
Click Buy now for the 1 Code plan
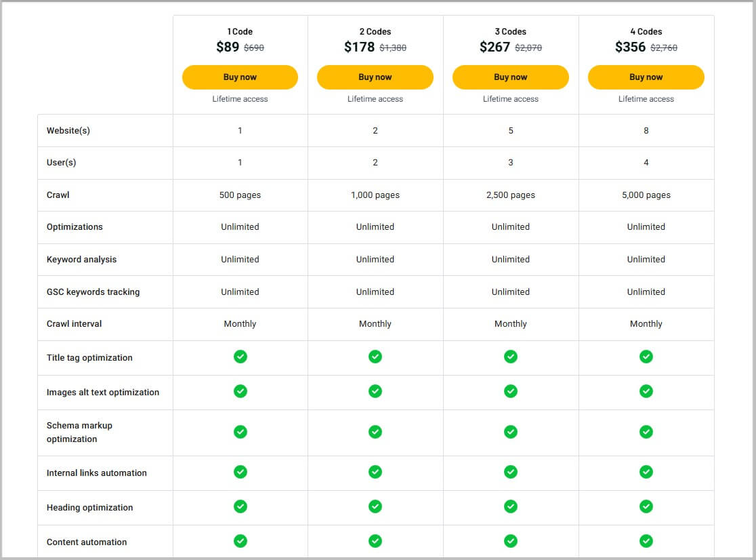click(240, 77)
